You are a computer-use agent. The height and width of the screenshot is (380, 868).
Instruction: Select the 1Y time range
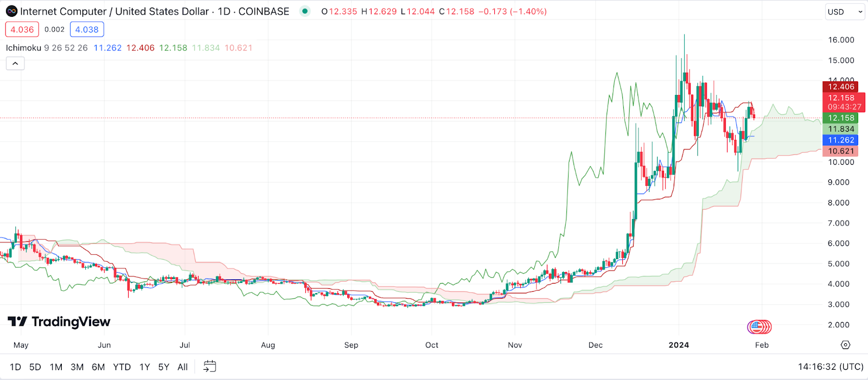coord(144,367)
